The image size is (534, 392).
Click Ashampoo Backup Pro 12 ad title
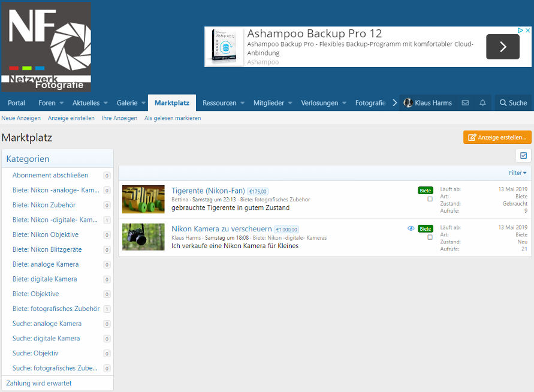(314, 34)
